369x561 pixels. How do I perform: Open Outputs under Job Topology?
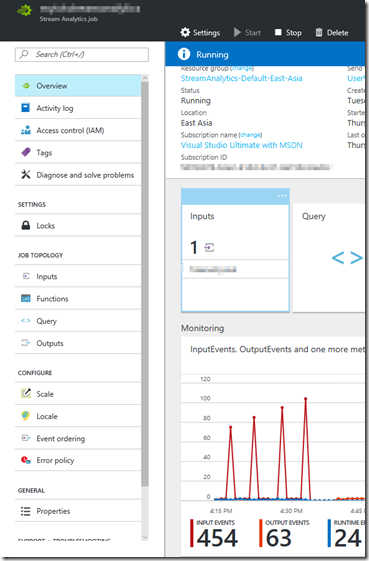click(x=78, y=343)
